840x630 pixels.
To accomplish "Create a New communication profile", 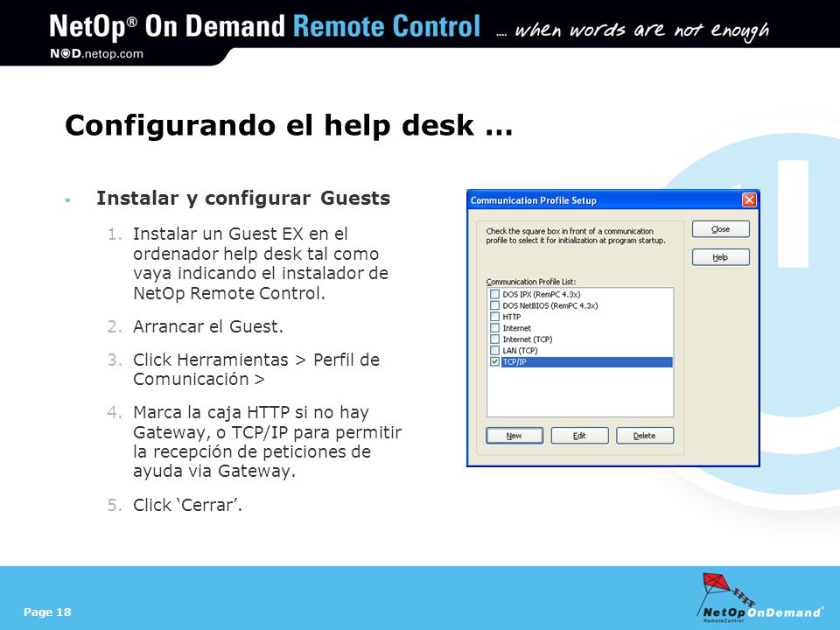I will tap(514, 436).
